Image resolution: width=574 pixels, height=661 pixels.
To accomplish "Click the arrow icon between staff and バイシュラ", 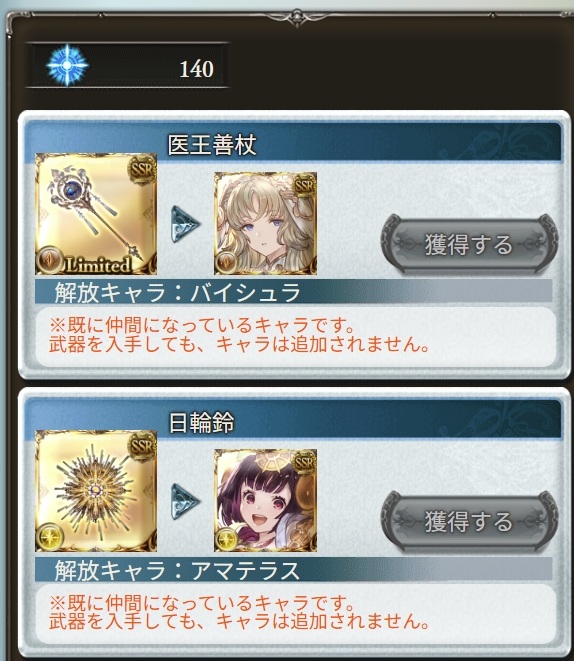I will pos(185,224).
